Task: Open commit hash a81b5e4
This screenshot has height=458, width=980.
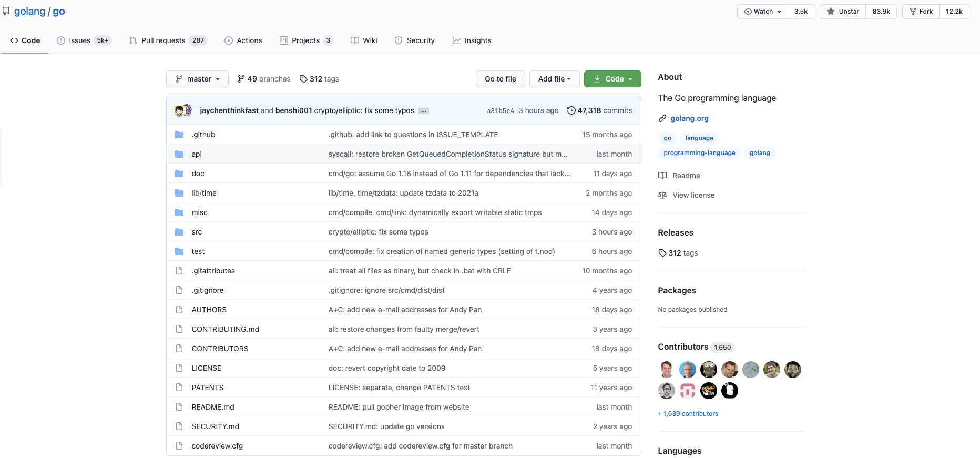Action: (501, 111)
